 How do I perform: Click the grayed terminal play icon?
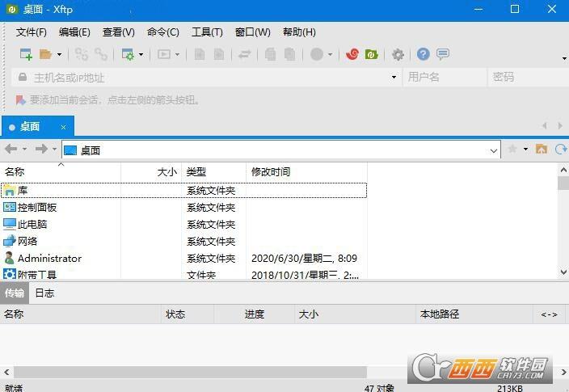coord(163,54)
